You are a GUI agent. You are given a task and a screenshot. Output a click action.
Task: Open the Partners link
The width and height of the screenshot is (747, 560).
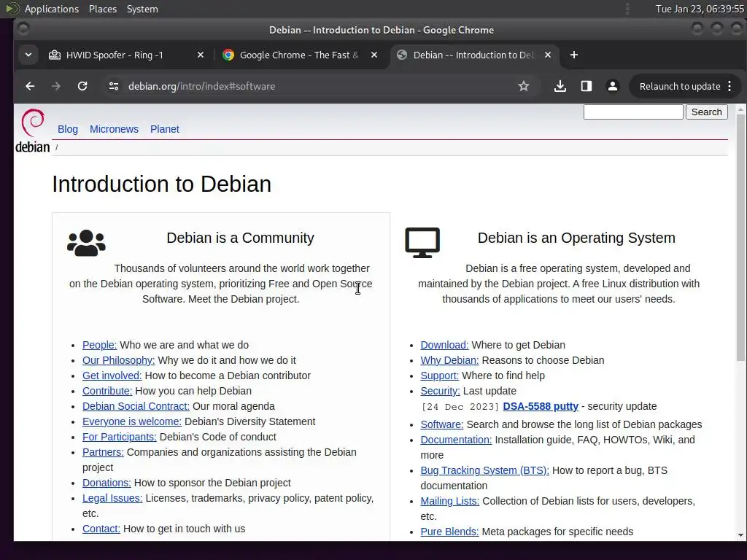click(103, 452)
